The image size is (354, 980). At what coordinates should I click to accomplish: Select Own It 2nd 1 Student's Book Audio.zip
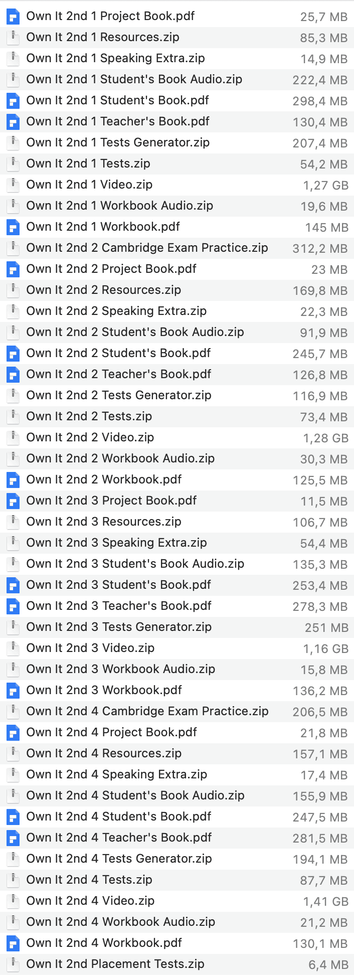pos(177,80)
